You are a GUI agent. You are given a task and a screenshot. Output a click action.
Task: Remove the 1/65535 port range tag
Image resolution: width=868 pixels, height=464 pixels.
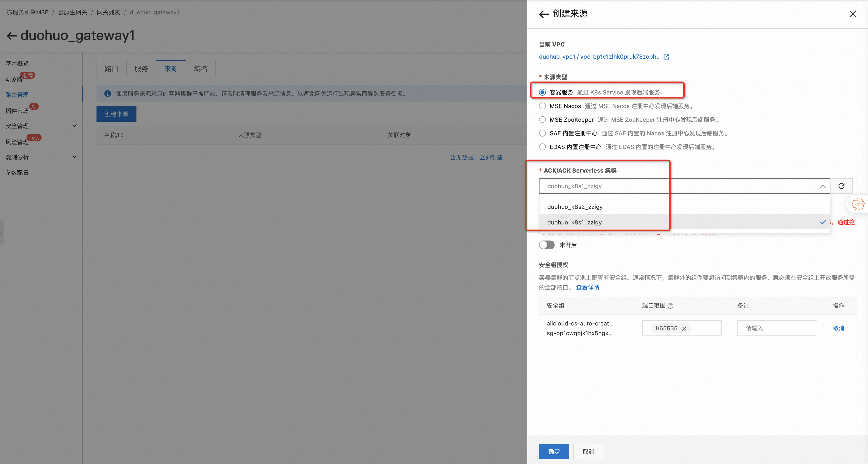684,329
